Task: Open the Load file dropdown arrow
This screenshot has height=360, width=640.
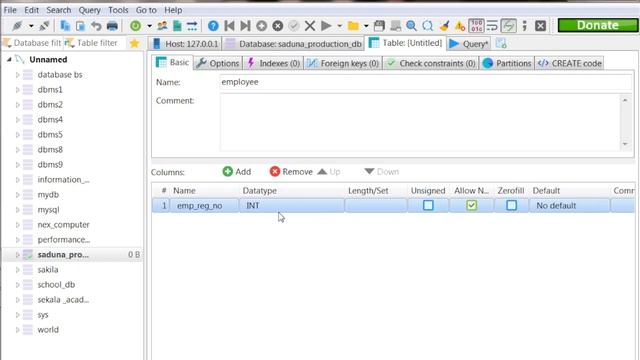Action: point(366,26)
